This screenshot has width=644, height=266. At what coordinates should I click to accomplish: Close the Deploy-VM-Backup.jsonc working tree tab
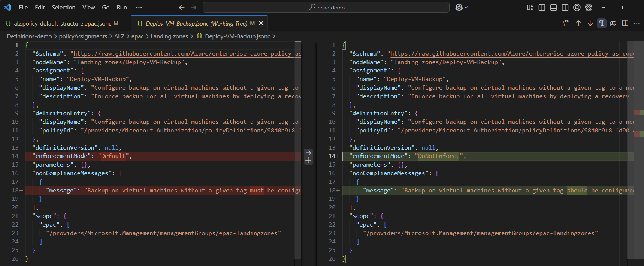(x=261, y=23)
